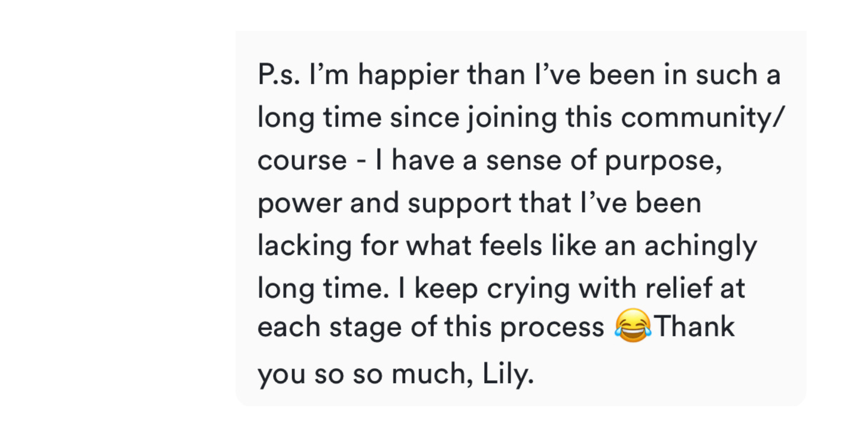Click the word "purpose," in the message
Screen dimensions: 868x440
(664, 162)
